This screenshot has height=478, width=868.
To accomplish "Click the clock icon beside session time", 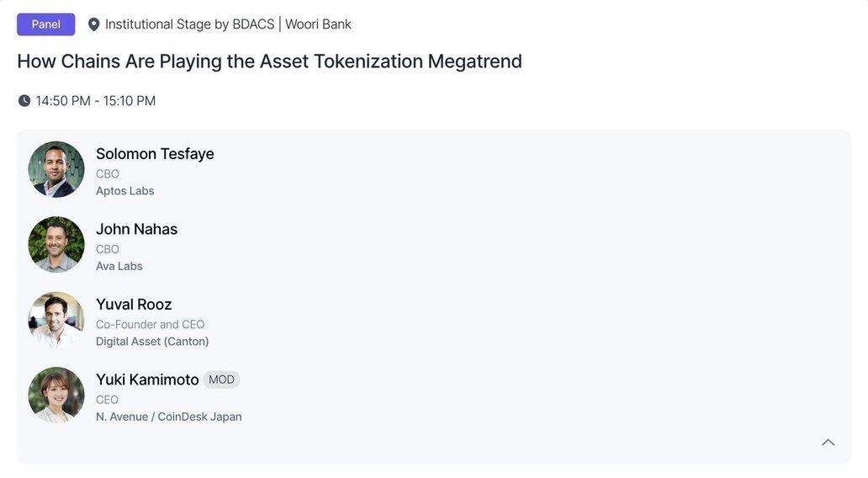I will point(24,101).
